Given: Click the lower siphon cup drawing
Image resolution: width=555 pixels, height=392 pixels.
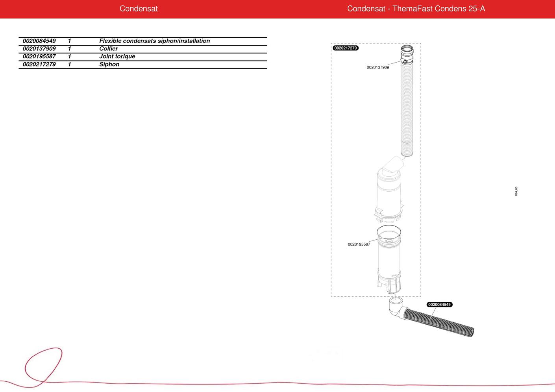Looking at the screenshot, I should pyautogui.click(x=389, y=264).
